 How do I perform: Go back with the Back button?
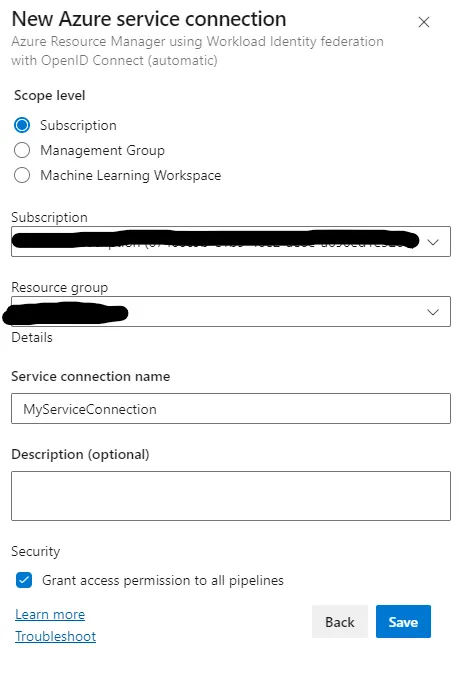(340, 622)
